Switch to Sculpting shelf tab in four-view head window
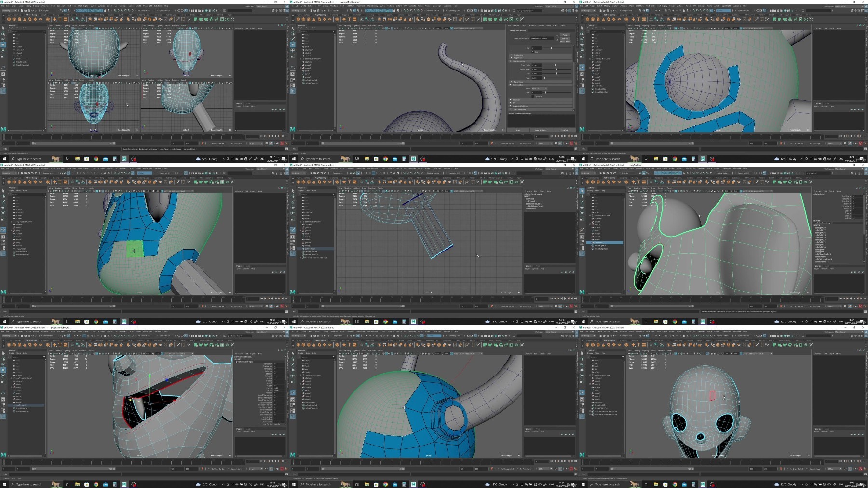This screenshot has height=488, width=868. [45, 15]
